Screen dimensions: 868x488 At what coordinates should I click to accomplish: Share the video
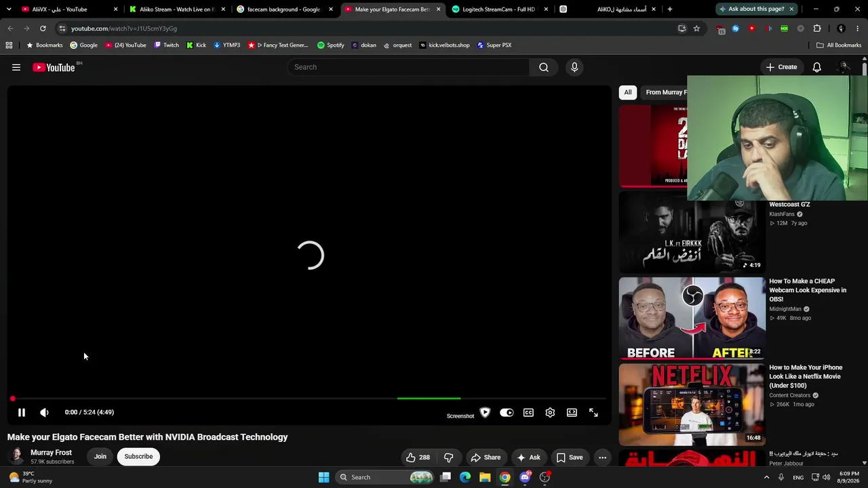pyautogui.click(x=486, y=457)
